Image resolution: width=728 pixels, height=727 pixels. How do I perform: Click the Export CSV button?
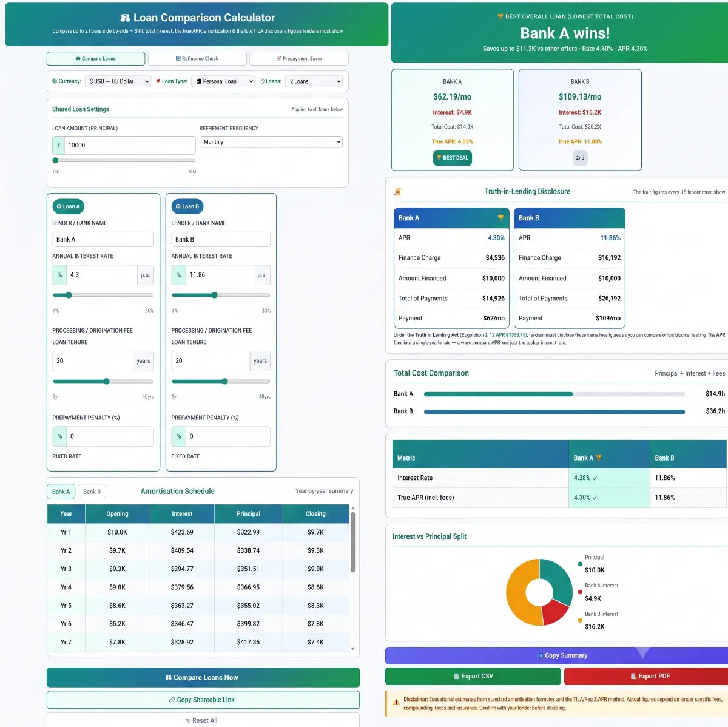[x=473, y=676]
